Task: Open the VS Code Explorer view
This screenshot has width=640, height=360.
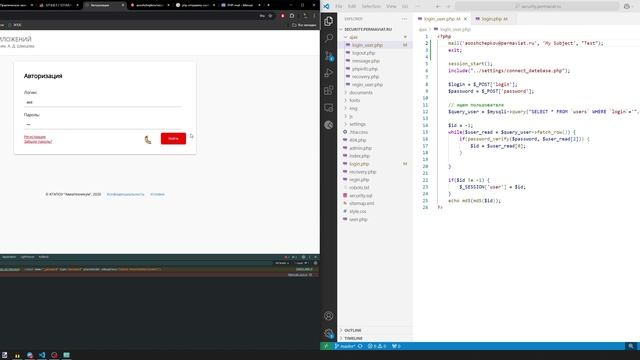Action: [x=329, y=21]
